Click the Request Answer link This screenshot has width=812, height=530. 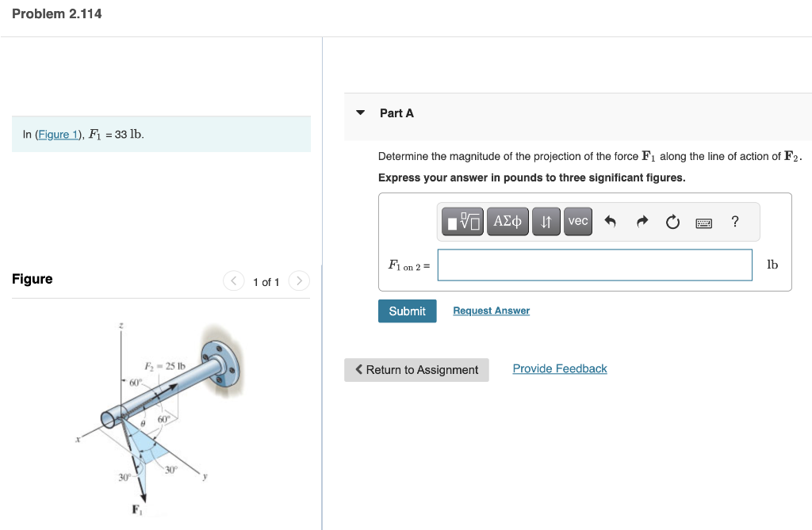tap(491, 310)
